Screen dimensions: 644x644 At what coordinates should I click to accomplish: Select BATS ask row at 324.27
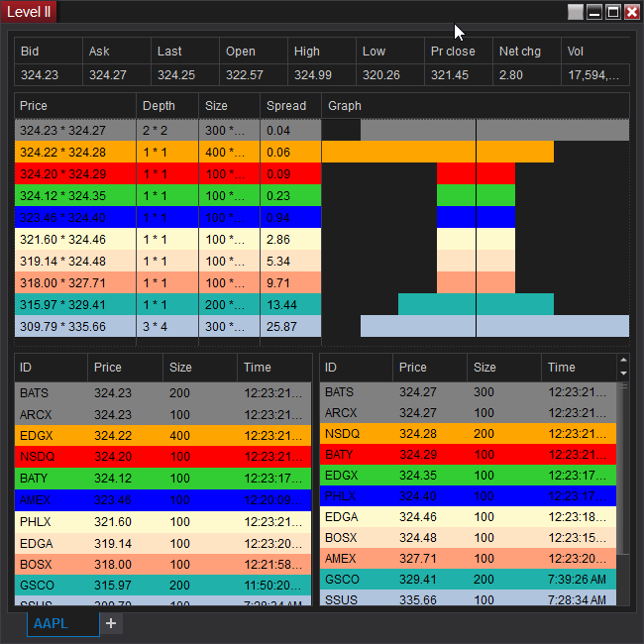[469, 392]
